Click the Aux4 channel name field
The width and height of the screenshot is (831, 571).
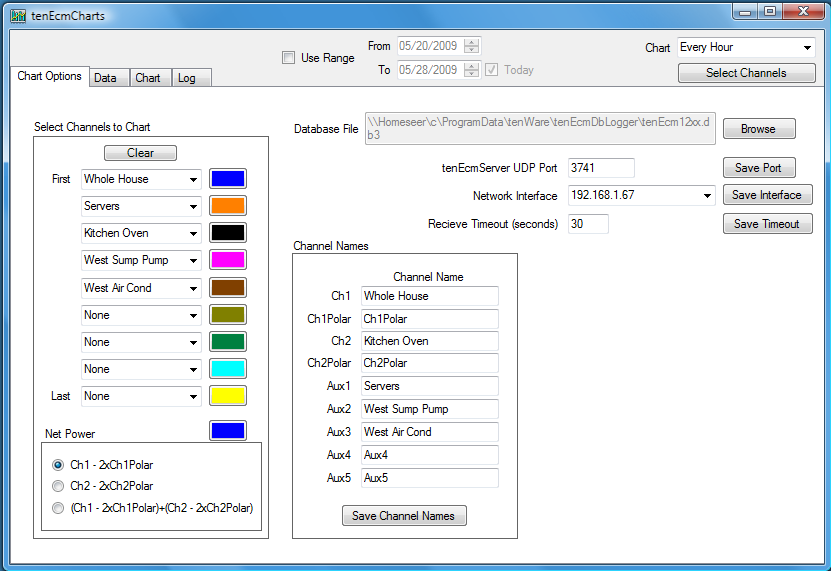tap(430, 455)
